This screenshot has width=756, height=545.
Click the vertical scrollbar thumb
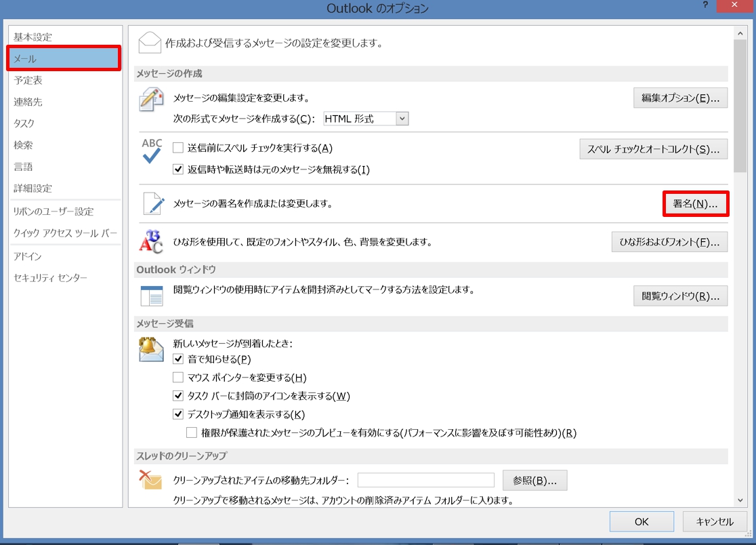(x=740, y=106)
